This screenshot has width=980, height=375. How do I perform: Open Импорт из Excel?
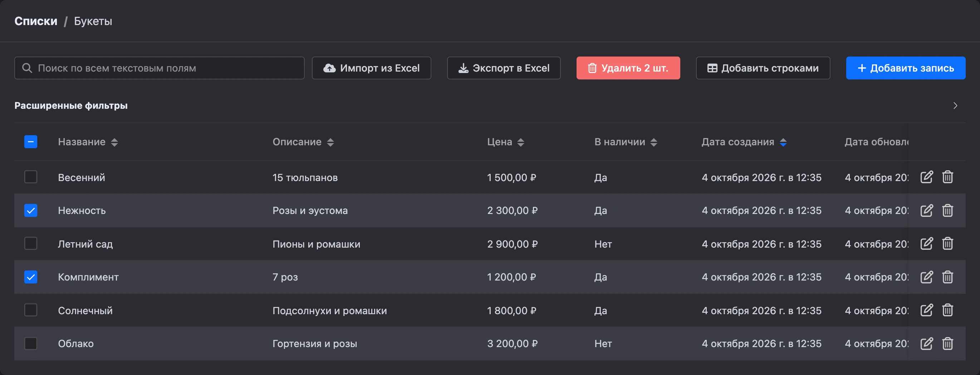tap(371, 68)
